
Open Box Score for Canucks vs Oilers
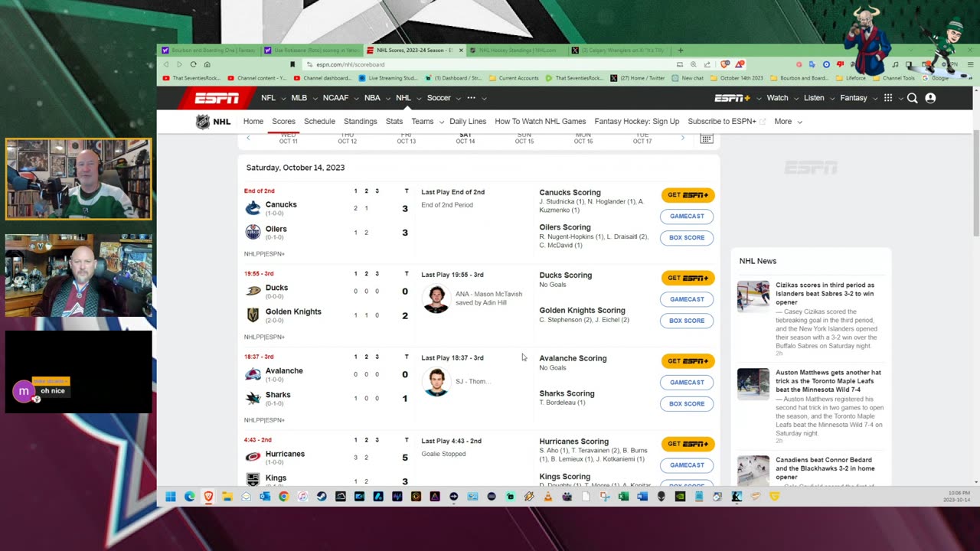coord(687,238)
